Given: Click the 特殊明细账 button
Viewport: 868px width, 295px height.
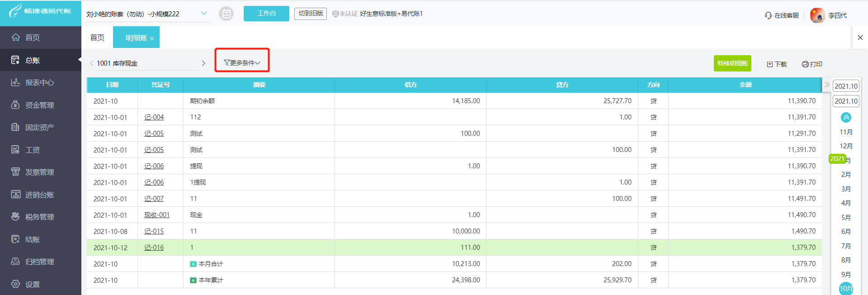Looking at the screenshot, I should click(x=732, y=63).
